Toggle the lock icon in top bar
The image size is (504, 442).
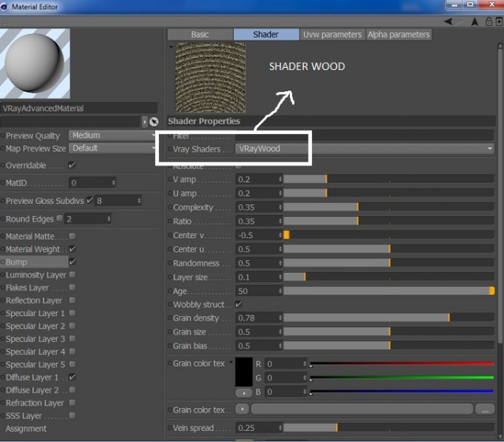(x=488, y=21)
